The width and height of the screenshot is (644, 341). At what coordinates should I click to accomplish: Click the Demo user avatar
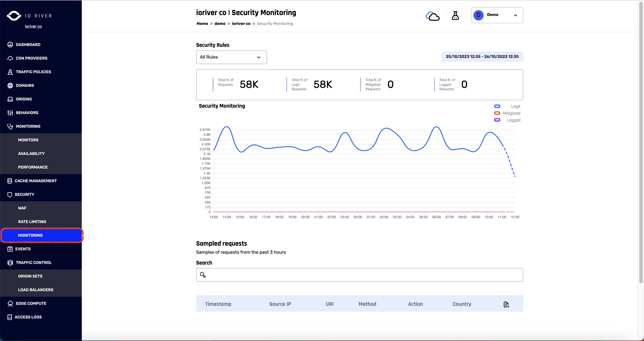coord(478,15)
